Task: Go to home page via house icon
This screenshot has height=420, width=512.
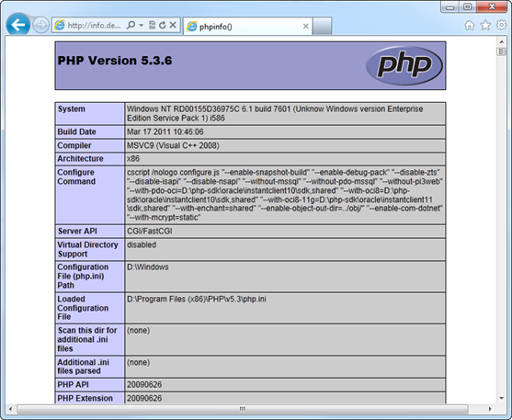Action: point(470,25)
